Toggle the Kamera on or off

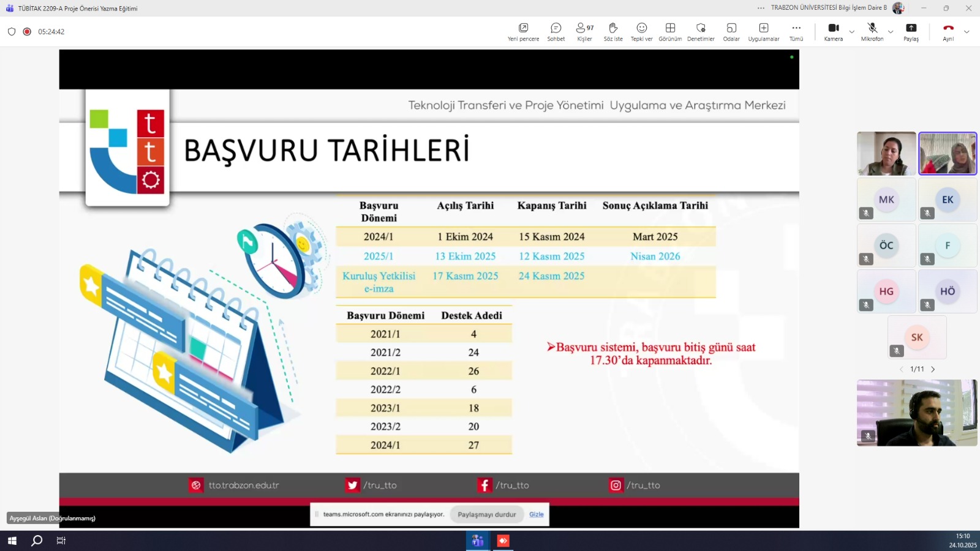(x=833, y=31)
